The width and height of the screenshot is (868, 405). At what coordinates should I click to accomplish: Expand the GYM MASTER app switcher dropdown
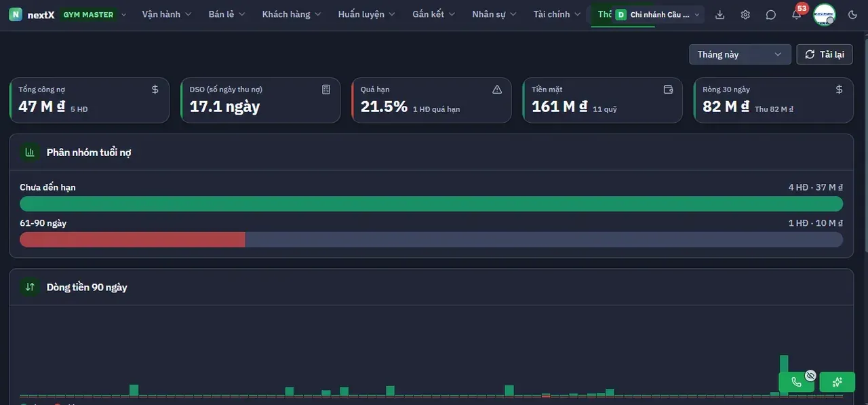(94, 14)
